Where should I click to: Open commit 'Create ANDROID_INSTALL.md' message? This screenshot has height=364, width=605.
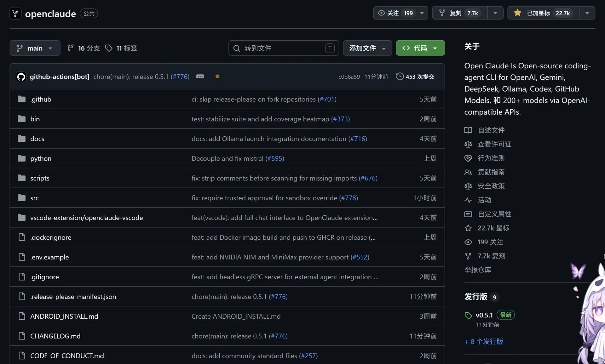click(236, 316)
